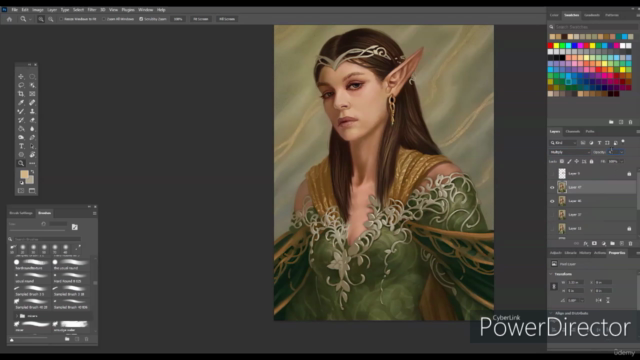Choose the Zoom In magnifier option
The height and width of the screenshot is (360, 640).
click(x=41, y=19)
